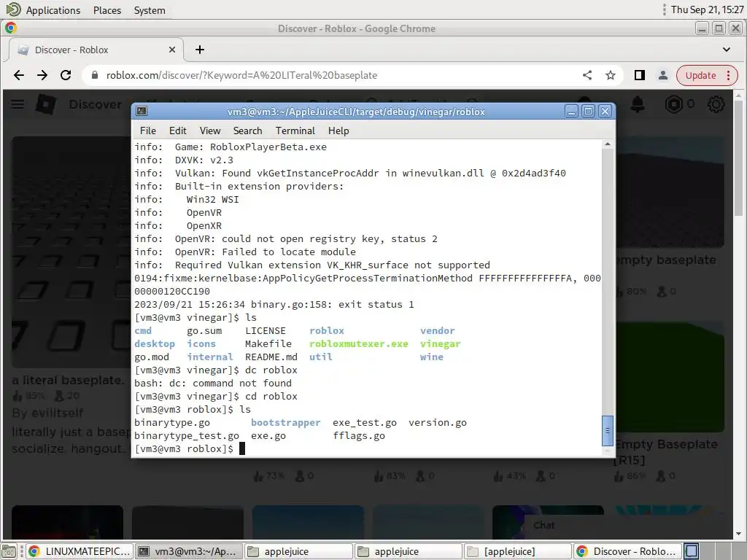Click the terminal scrollbar thumb
The width and height of the screenshot is (747, 560).
pos(608,430)
